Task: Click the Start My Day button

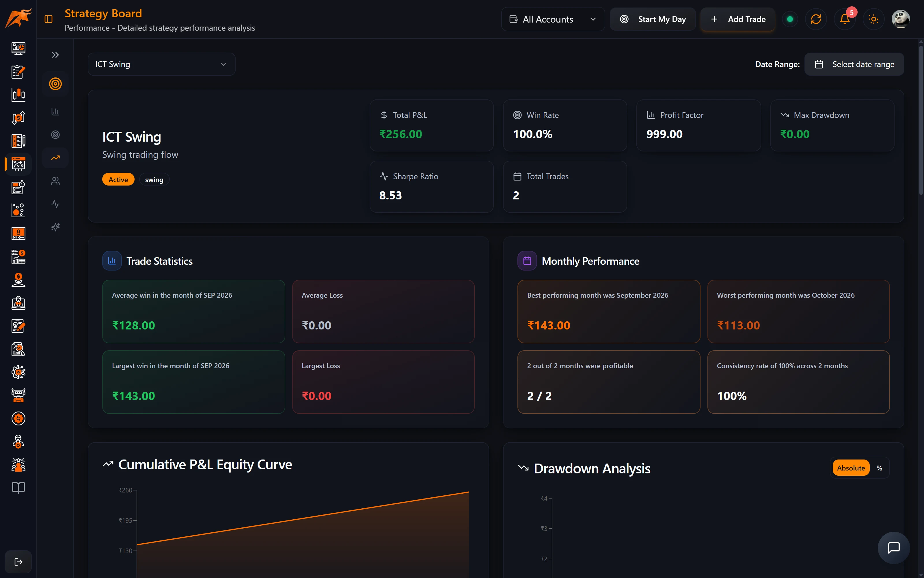Action: (x=653, y=19)
